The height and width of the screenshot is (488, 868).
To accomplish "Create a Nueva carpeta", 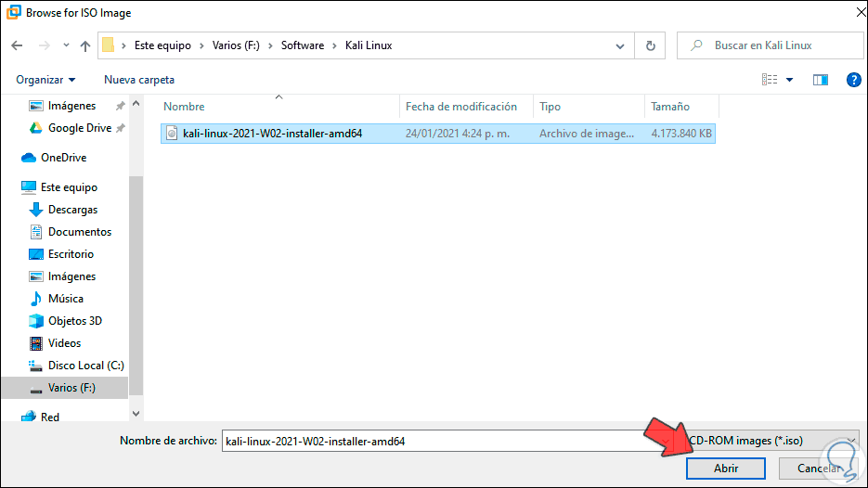I will pyautogui.click(x=139, y=80).
